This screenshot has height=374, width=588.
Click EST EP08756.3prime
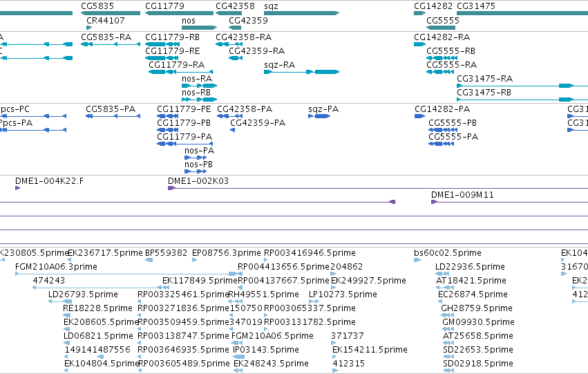click(226, 253)
